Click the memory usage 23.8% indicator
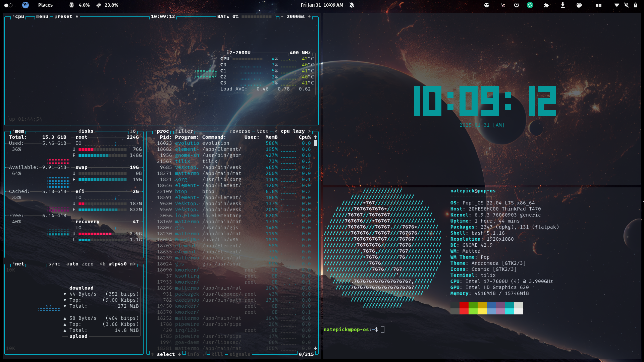This screenshot has width=644, height=362. tap(107, 5)
